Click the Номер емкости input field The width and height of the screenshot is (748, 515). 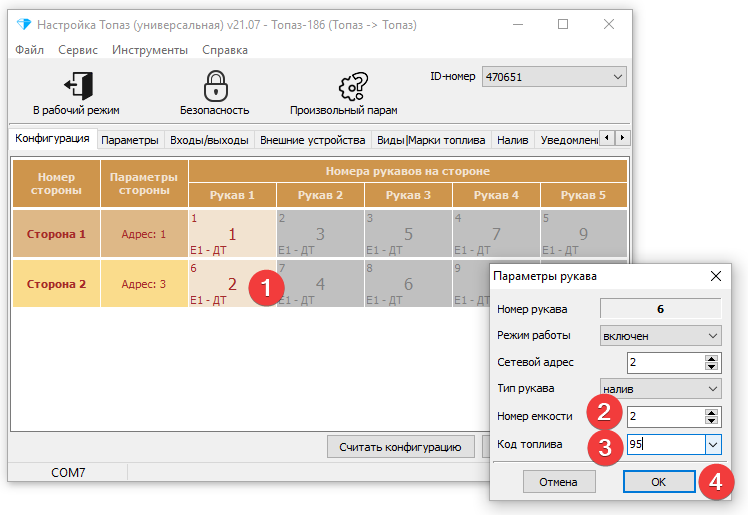tap(666, 416)
